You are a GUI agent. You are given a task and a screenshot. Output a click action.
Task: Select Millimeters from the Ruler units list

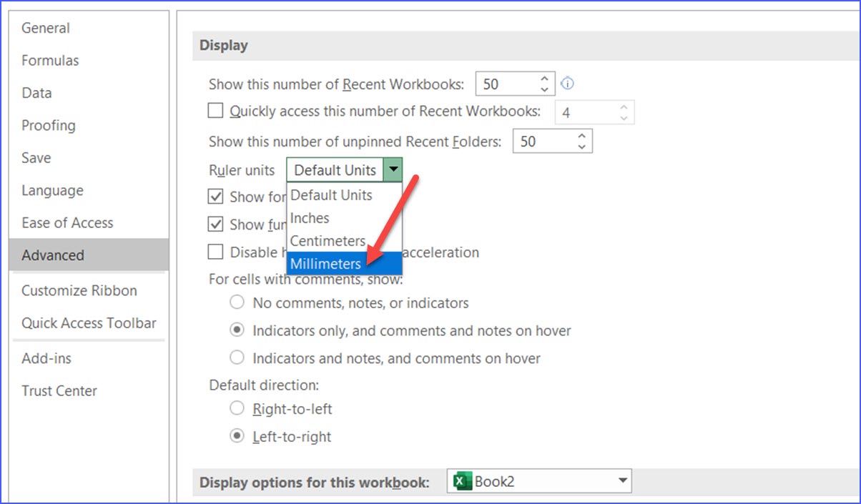pyautogui.click(x=326, y=264)
